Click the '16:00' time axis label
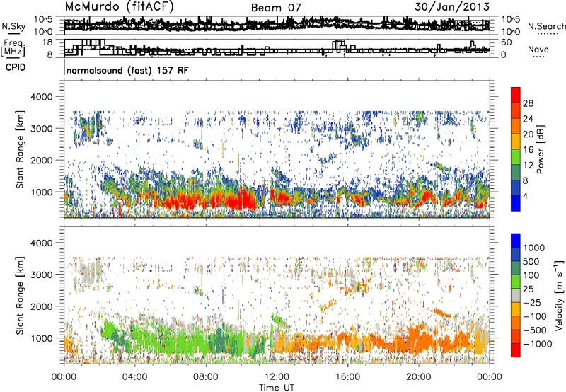566x392 pixels. pyautogui.click(x=347, y=377)
